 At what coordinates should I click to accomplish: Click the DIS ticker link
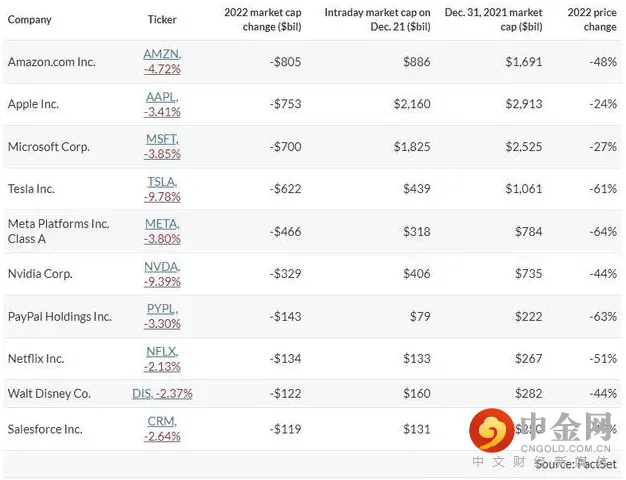click(142, 393)
